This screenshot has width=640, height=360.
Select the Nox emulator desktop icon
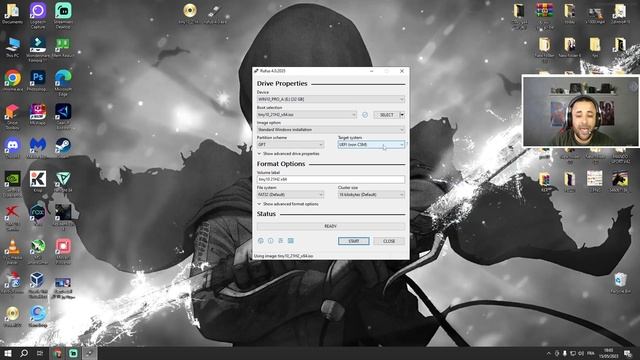38,215
